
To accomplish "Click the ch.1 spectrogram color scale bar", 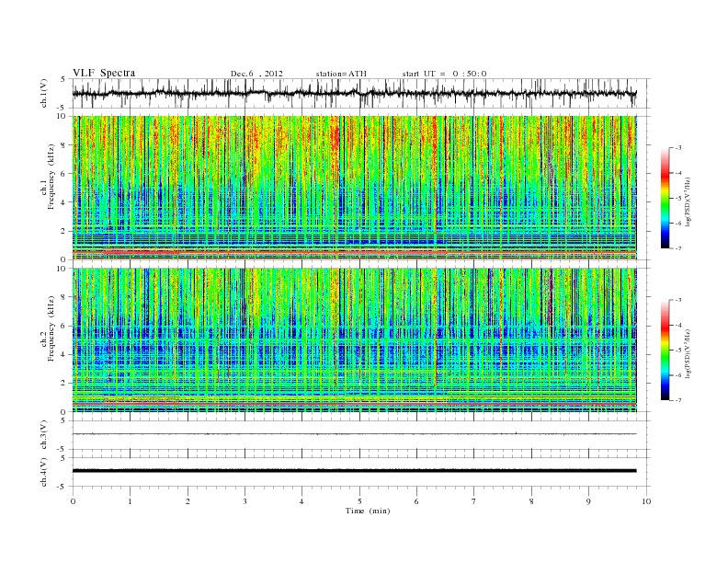I will click(665, 199).
